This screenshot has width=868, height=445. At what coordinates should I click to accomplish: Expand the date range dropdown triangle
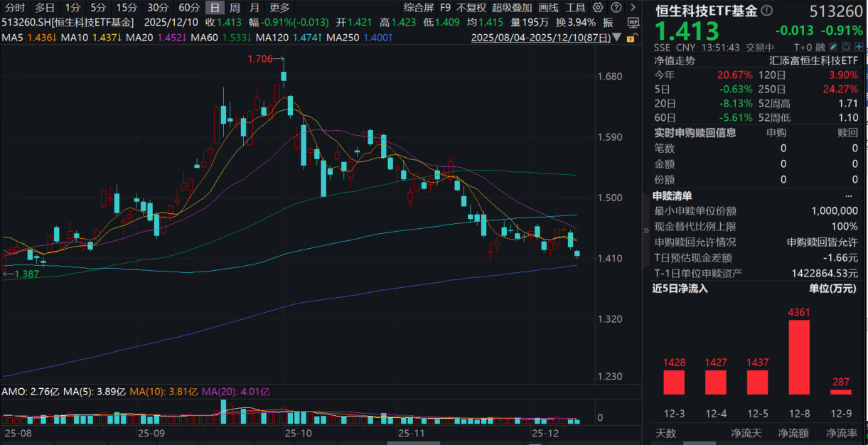(615, 36)
